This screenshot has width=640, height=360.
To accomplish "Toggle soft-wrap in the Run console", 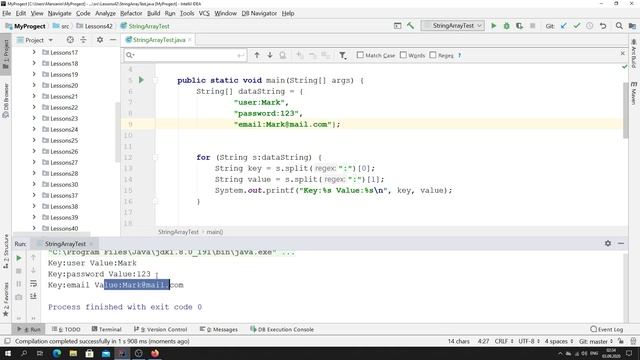I will [x=33, y=283].
